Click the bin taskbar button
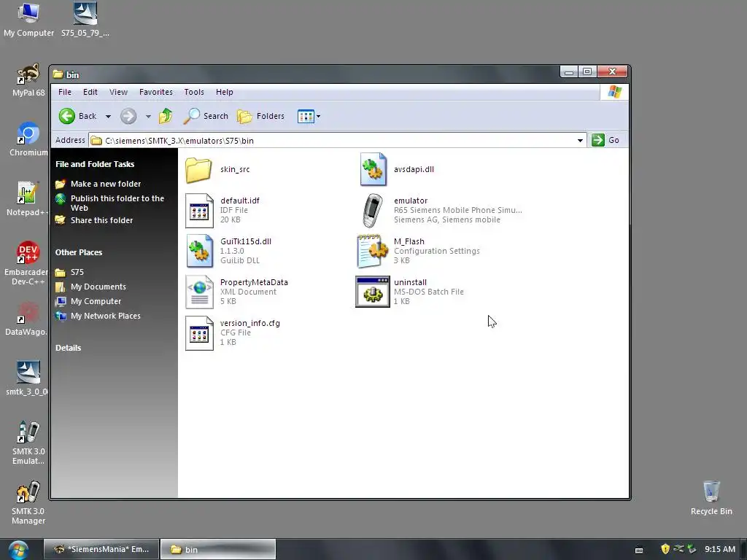747x560 pixels. [x=218, y=549]
